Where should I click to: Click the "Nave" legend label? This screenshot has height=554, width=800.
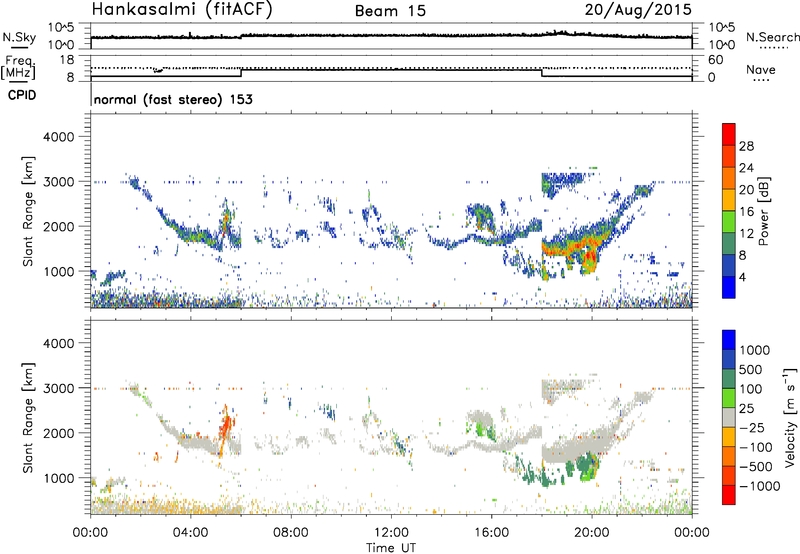761,69
